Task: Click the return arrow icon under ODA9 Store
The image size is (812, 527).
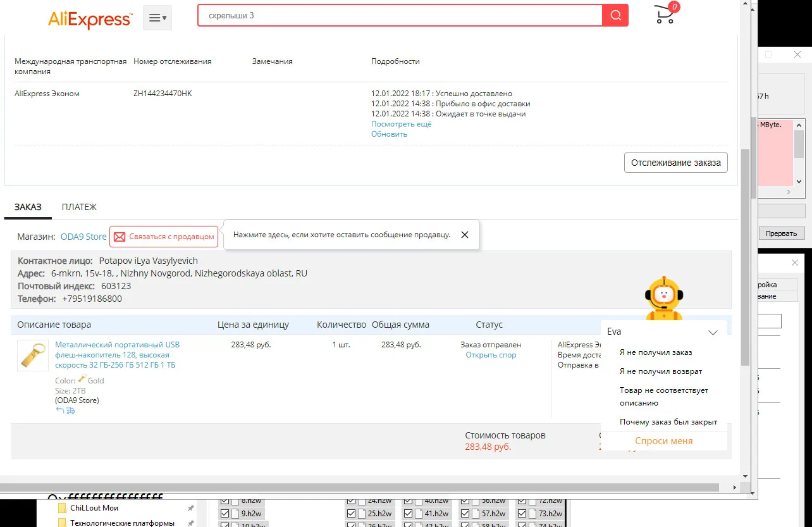Action: pos(59,410)
